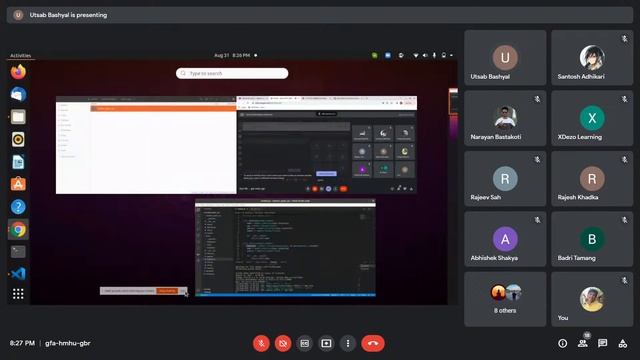Click the volume icon in Ubuntu top bar
This screenshot has height=360, width=640.
tap(425, 56)
